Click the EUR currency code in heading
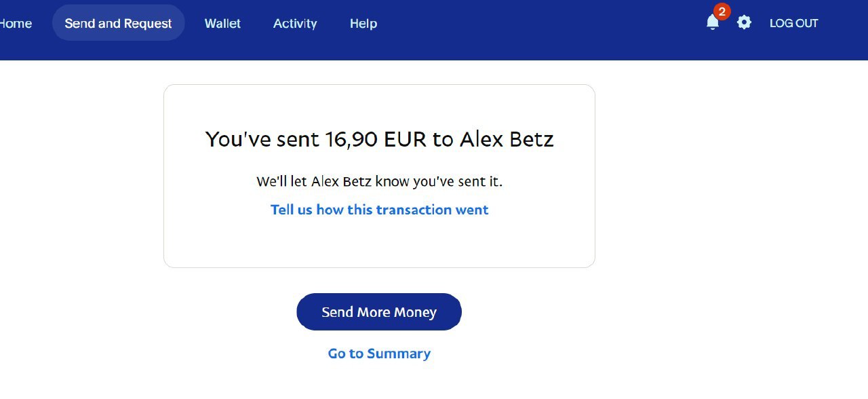Viewport: 868px width, 399px height. pyautogui.click(x=405, y=139)
